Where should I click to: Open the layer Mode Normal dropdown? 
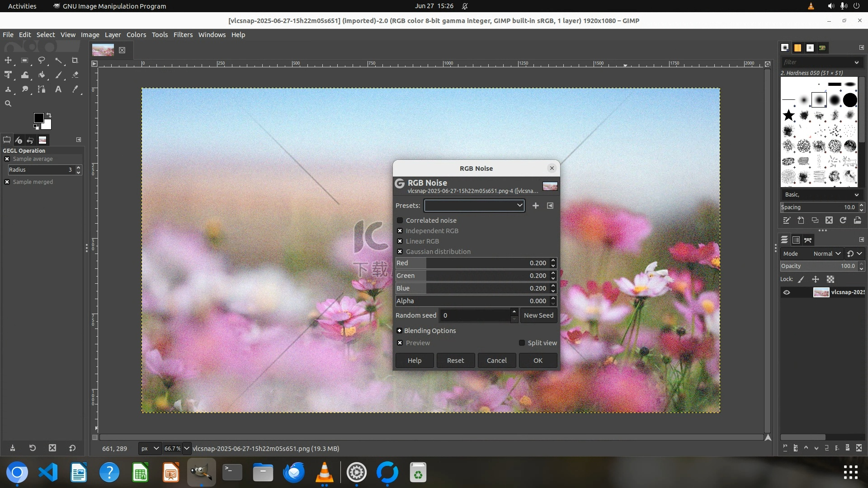tap(826, 254)
